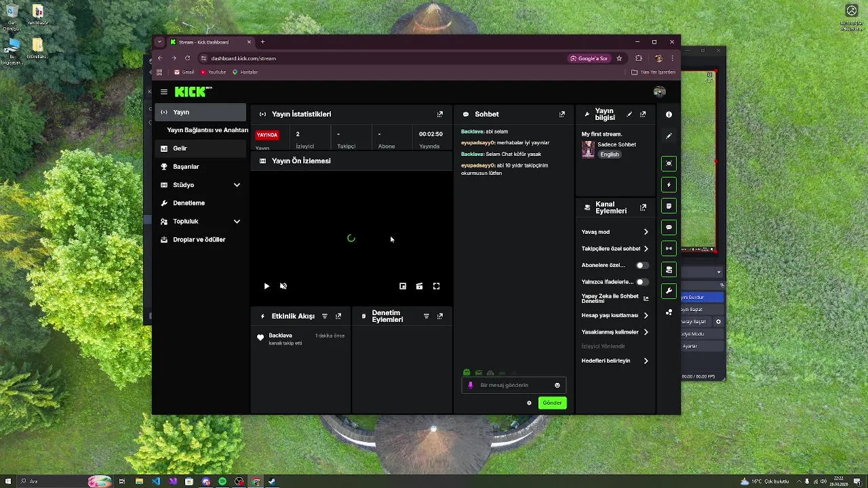Open Yasaklanmış kelimeler options
The width and height of the screenshot is (868, 488).
click(614, 332)
